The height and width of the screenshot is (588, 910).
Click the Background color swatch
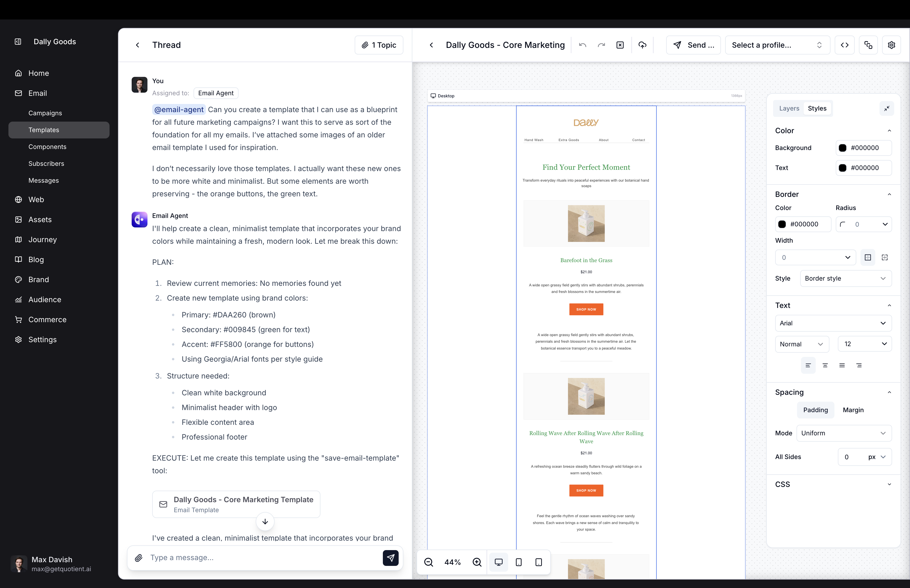click(843, 148)
